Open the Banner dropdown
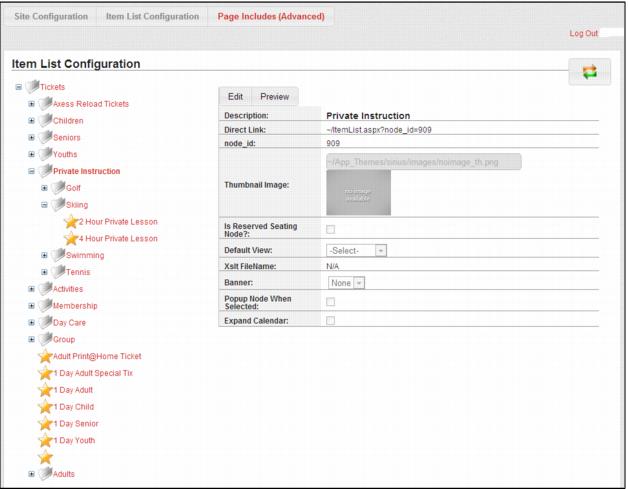The height and width of the screenshot is (489, 628). click(x=345, y=283)
